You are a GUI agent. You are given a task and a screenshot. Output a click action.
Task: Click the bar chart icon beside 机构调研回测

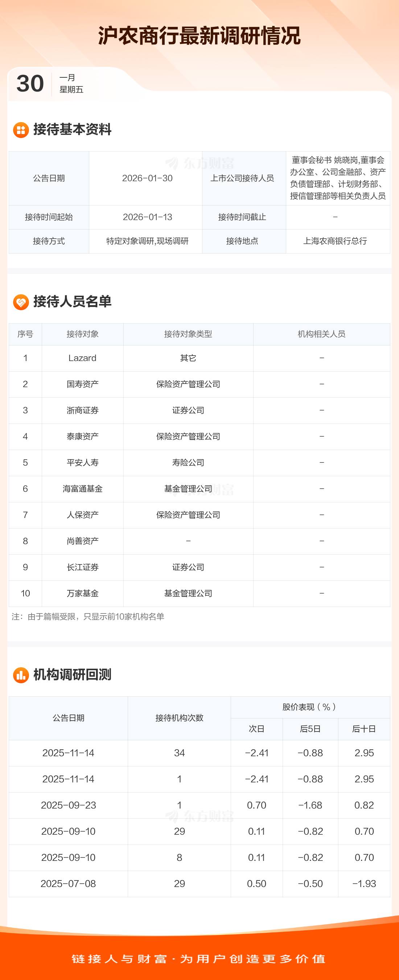pos(21,675)
